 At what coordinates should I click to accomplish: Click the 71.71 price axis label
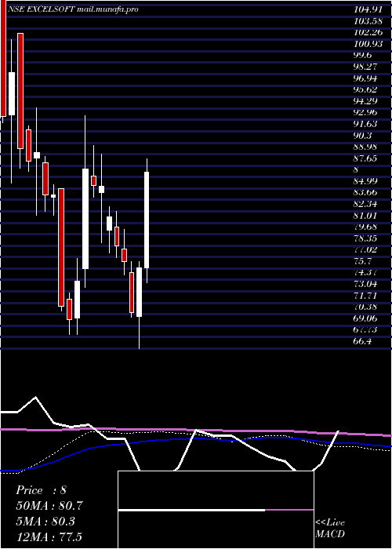[365, 296]
